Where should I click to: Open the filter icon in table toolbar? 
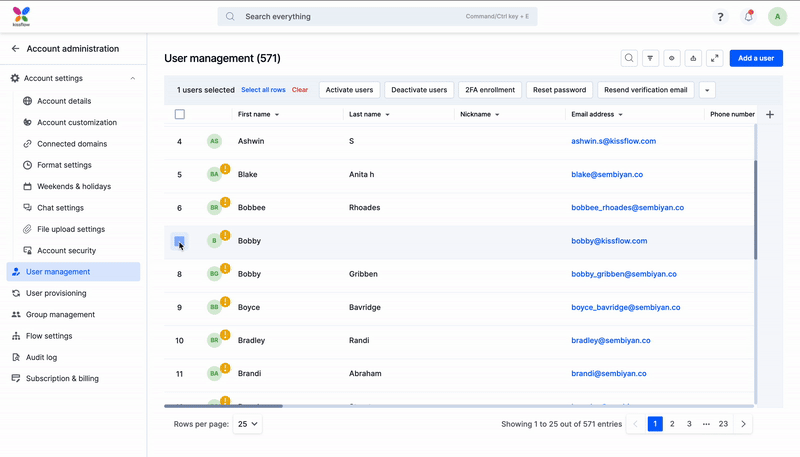pos(650,58)
